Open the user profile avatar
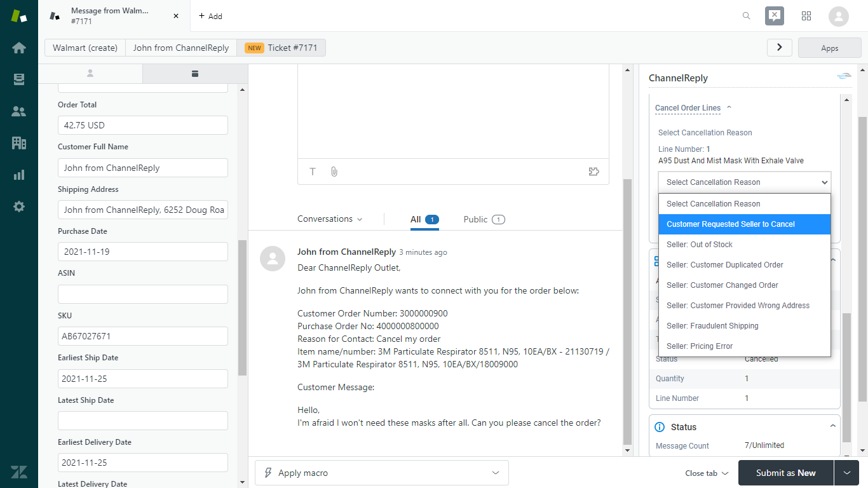 tap(839, 16)
